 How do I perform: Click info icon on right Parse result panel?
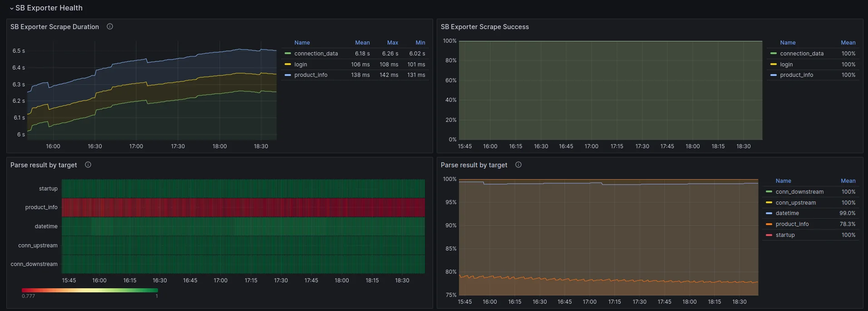pyautogui.click(x=518, y=165)
